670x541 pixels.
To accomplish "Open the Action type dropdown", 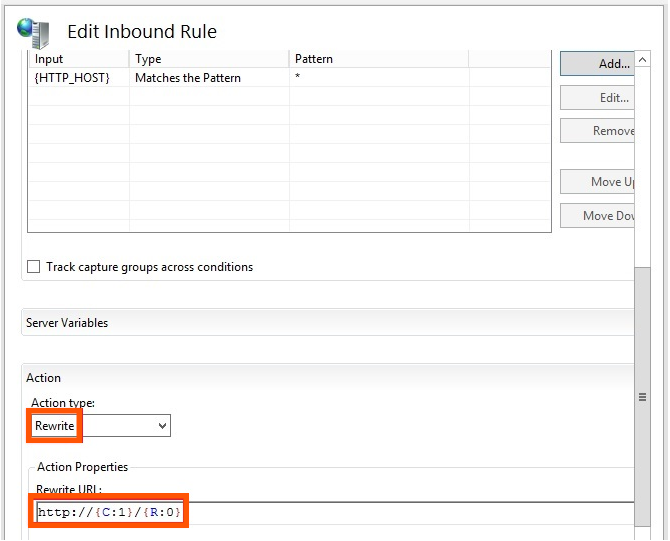I will (101, 426).
